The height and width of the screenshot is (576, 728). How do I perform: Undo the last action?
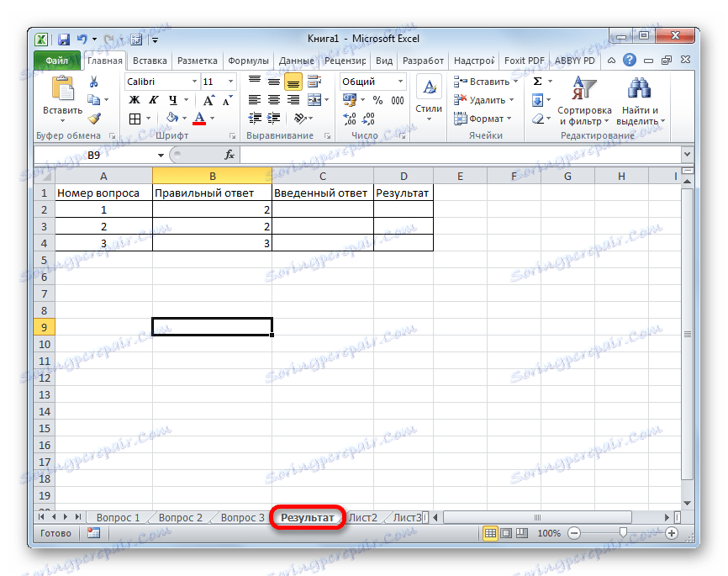(82, 40)
